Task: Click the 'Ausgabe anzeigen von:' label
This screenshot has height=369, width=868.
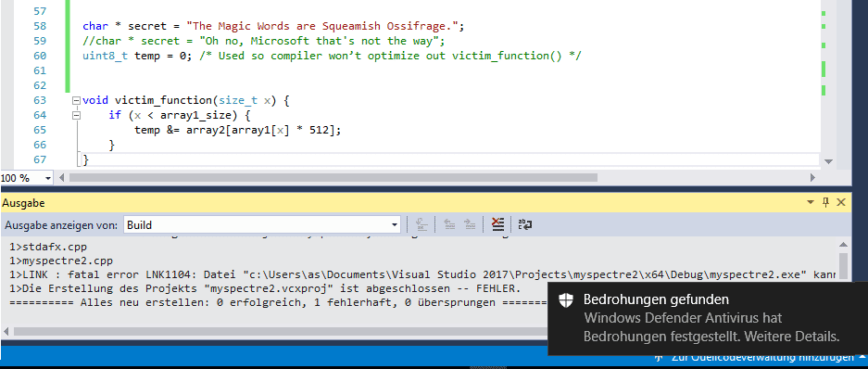Action: pyautogui.click(x=61, y=225)
